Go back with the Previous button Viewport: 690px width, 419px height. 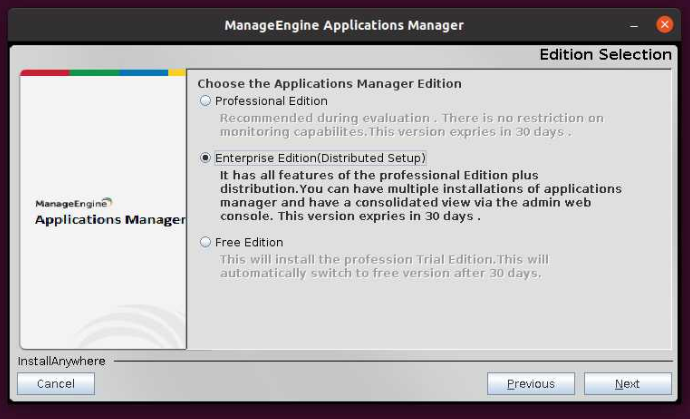[530, 384]
